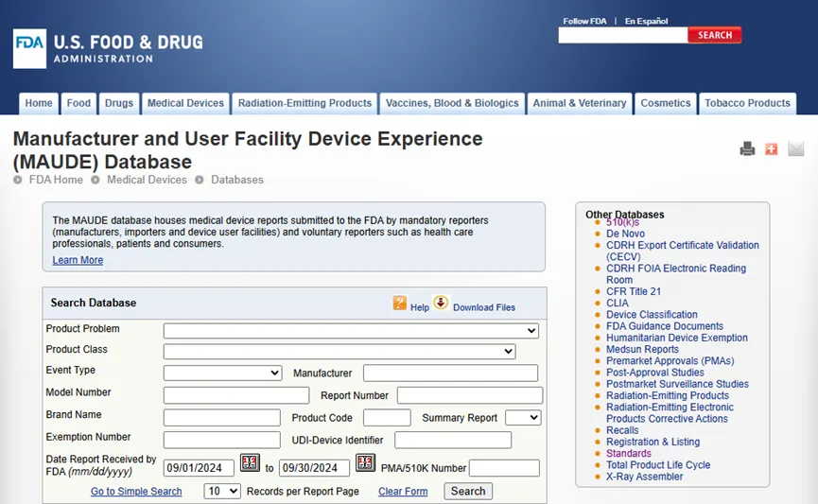Open the Tobacco Products tab

pos(748,103)
